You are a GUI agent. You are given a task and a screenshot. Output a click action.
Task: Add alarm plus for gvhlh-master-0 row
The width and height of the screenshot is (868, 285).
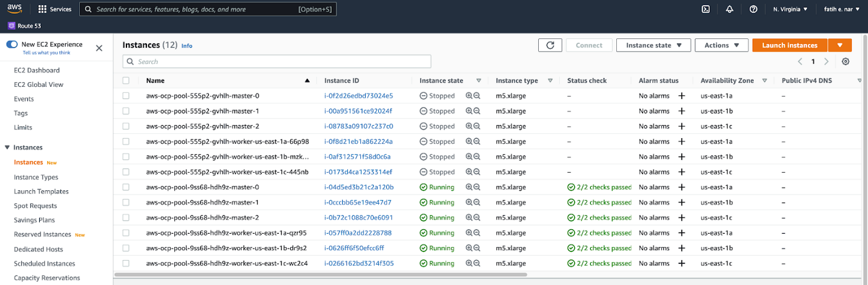(x=681, y=95)
